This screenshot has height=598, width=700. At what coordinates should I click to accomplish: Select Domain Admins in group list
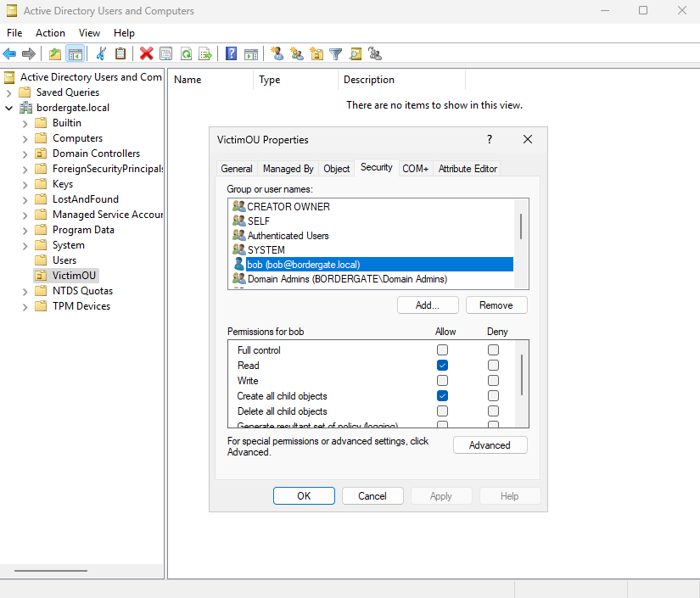pos(346,279)
